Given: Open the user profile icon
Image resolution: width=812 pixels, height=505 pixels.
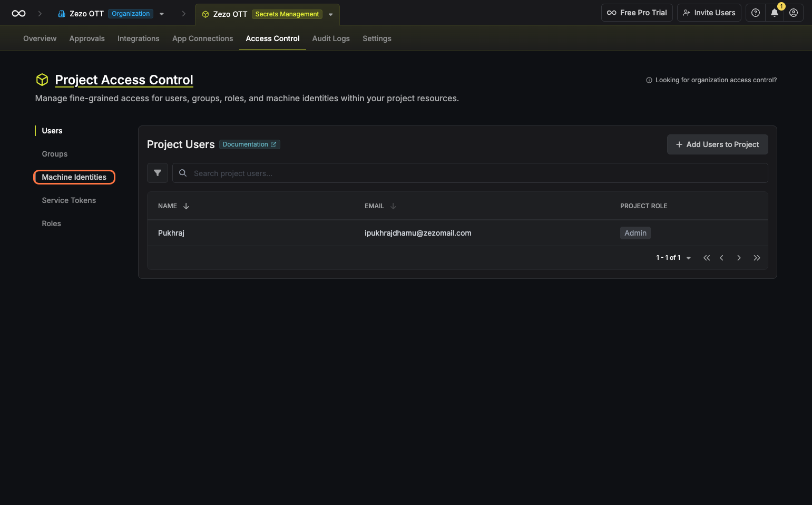Looking at the screenshot, I should (793, 13).
